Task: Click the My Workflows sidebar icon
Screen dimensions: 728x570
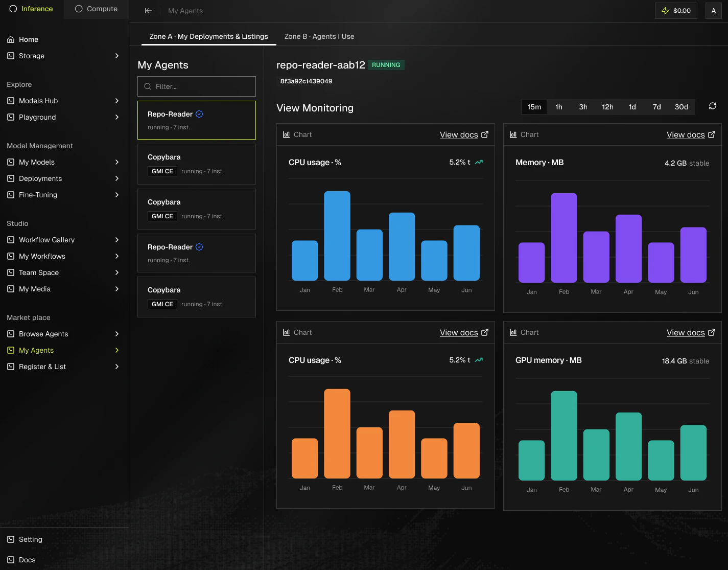Action: (x=11, y=256)
